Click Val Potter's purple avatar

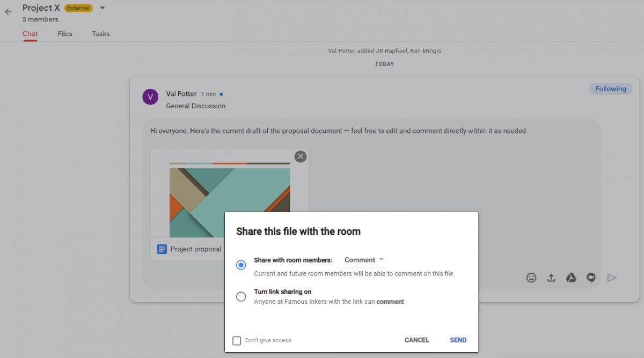click(x=150, y=97)
